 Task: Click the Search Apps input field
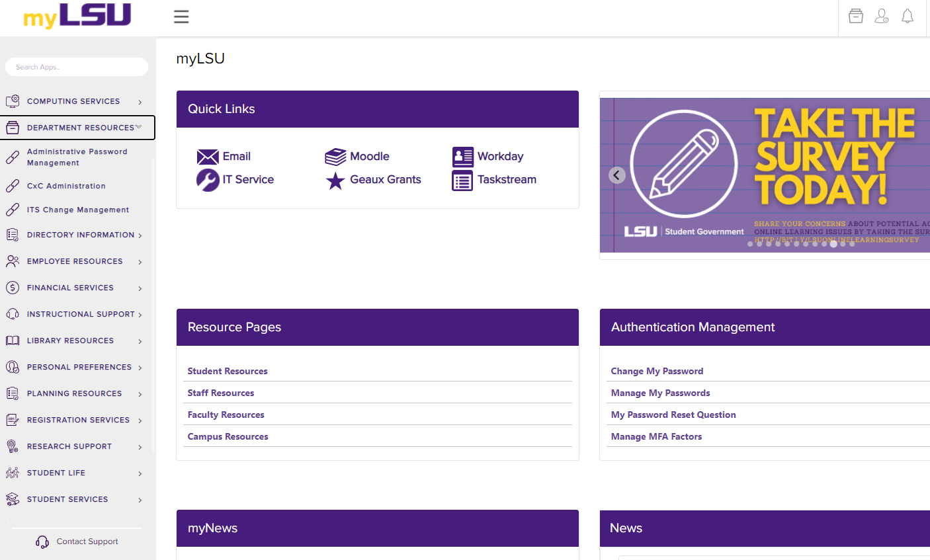(x=77, y=67)
